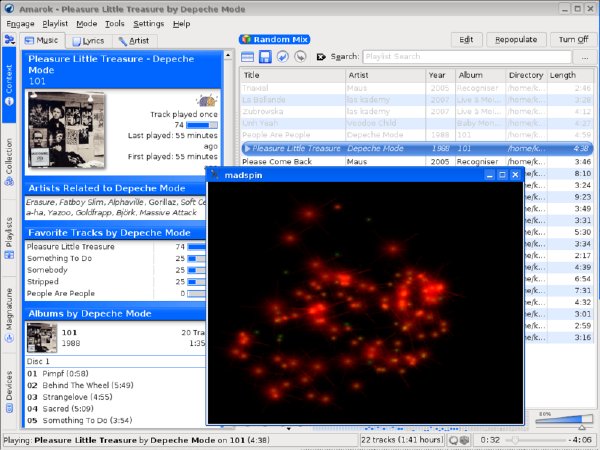Collapse Artists Related to Depeche Mode header
The width and height of the screenshot is (600, 450).
[115, 188]
